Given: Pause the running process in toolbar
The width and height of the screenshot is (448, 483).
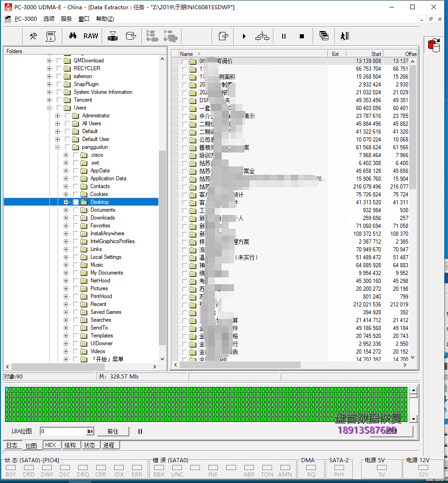Looking at the screenshot, I should click(x=284, y=37).
